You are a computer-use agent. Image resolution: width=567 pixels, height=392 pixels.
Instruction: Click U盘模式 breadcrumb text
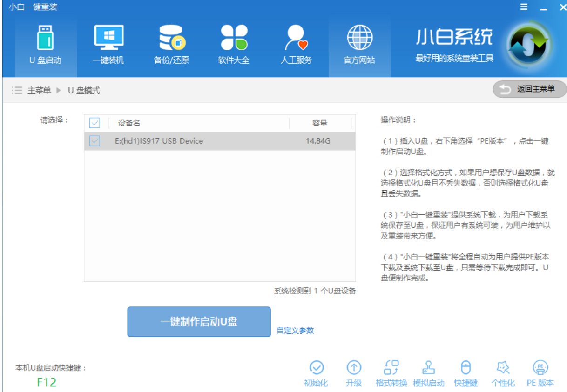[84, 90]
